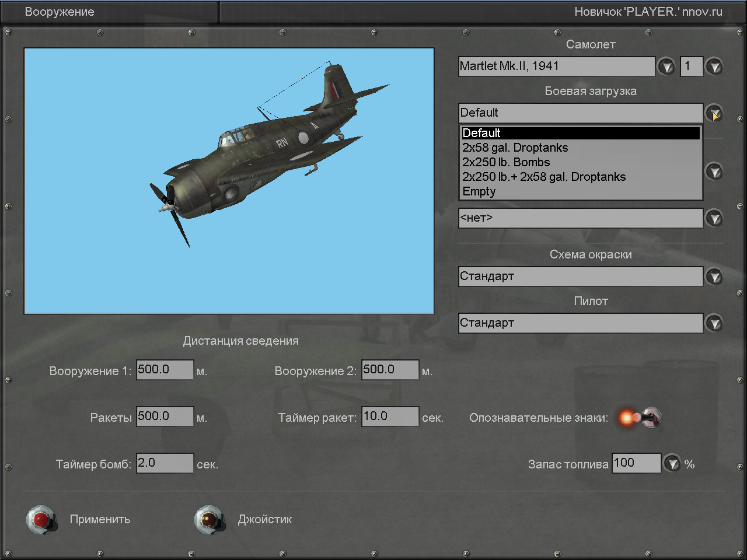Click the Боевая загрузка field showing Default
The height and width of the screenshot is (560, 747).
tap(581, 113)
